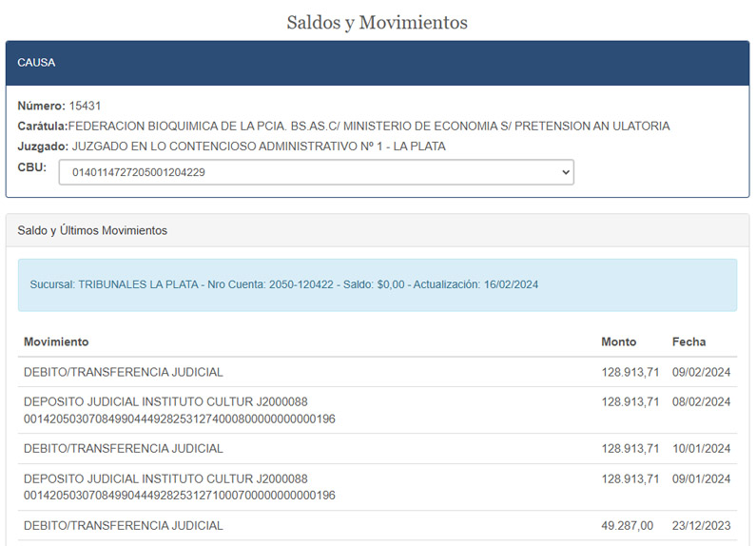The height and width of the screenshot is (546, 756).
Task: Select the Juzgado court name text
Action: point(259,146)
